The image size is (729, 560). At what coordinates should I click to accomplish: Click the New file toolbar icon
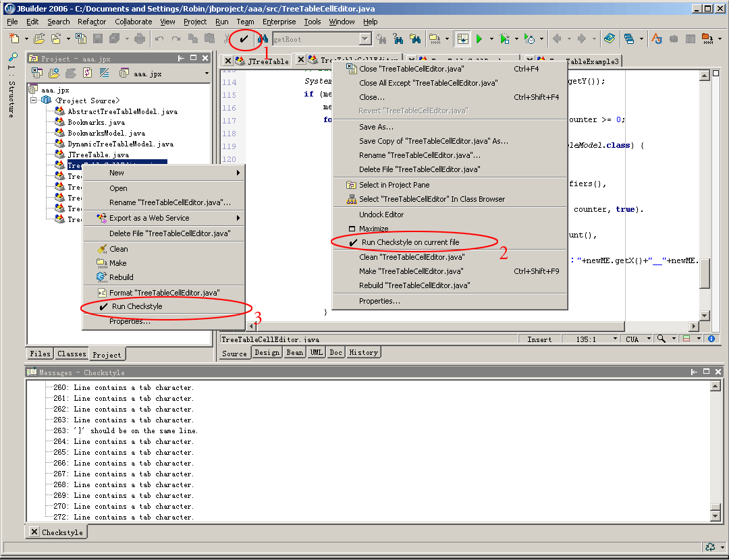pyautogui.click(x=14, y=39)
